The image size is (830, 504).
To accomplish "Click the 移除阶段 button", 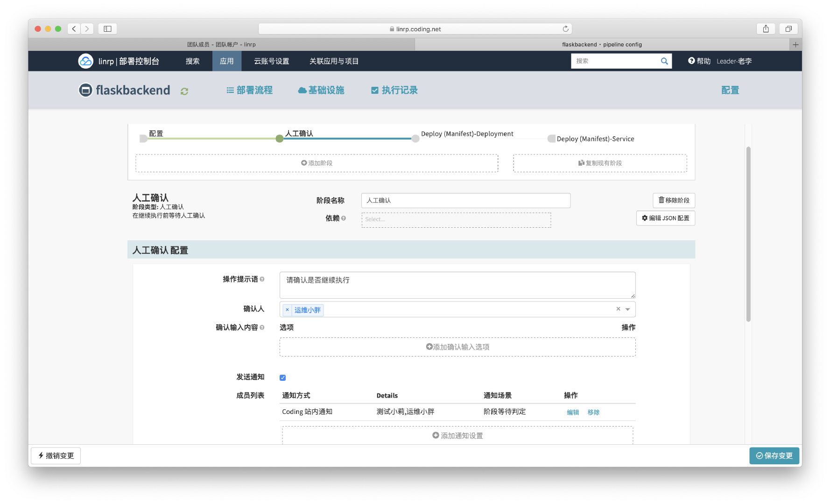I will click(674, 200).
